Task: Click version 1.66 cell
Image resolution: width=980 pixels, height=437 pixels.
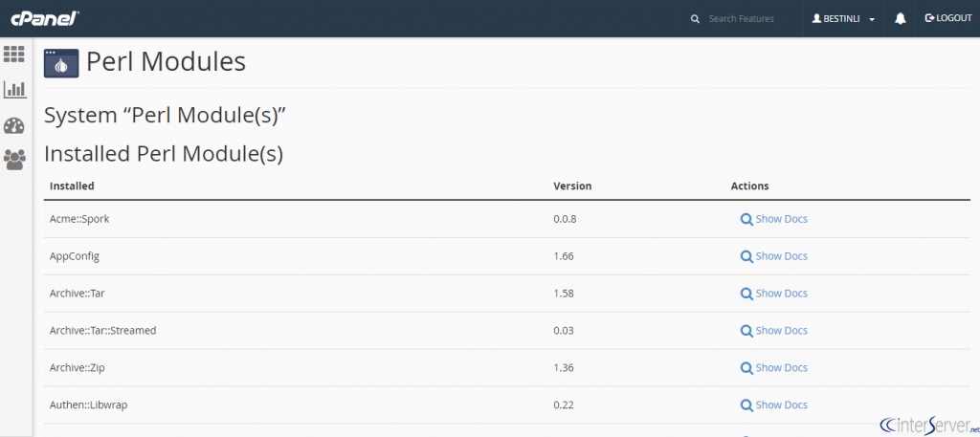Action: (563, 256)
